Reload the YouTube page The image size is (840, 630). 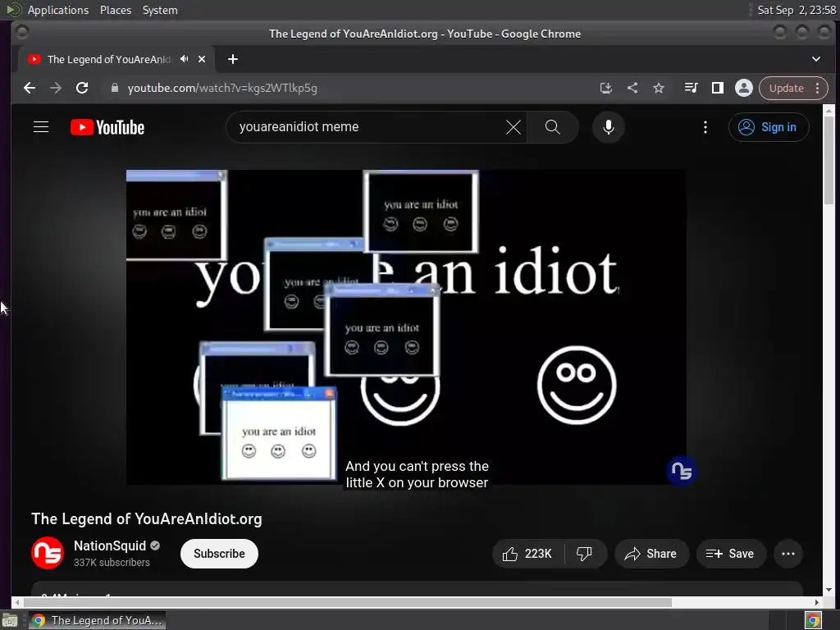pyautogui.click(x=82, y=88)
